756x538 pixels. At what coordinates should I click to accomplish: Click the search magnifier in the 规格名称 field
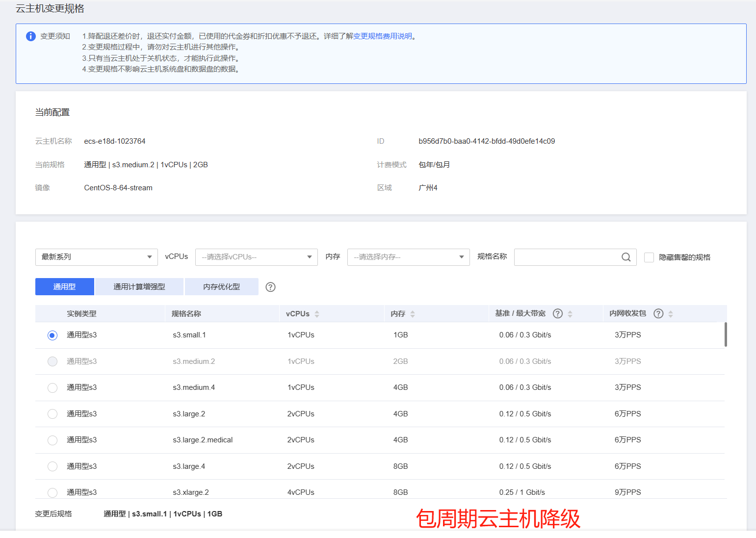click(626, 257)
